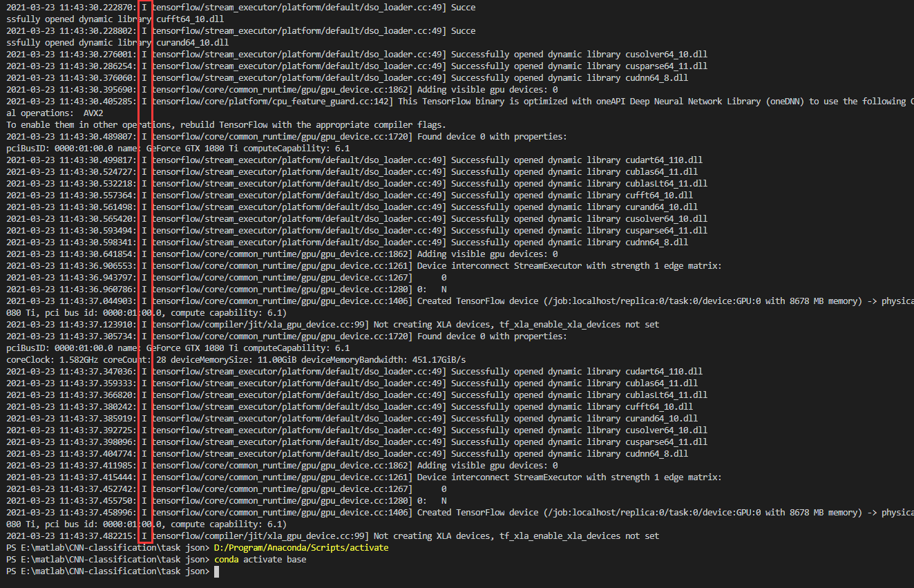914x588 pixels.
Task: Click the timestamp 11:43:30.228802
Action: (x=99, y=31)
